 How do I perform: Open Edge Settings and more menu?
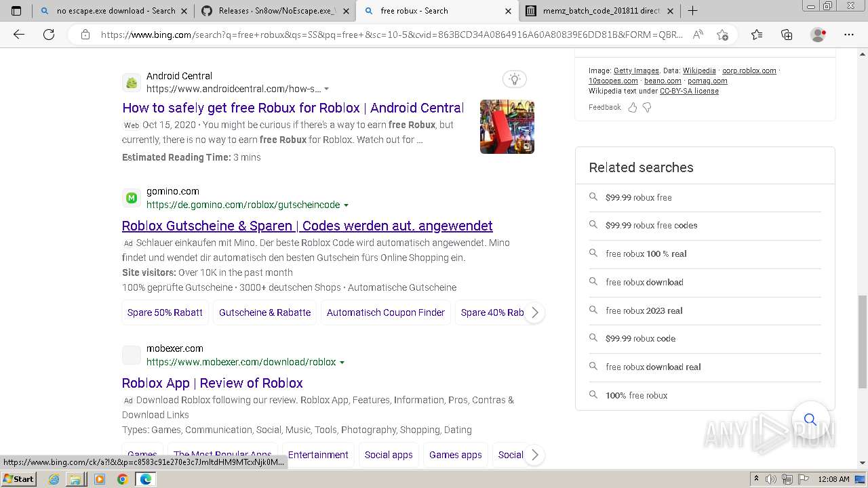pyautogui.click(x=849, y=35)
